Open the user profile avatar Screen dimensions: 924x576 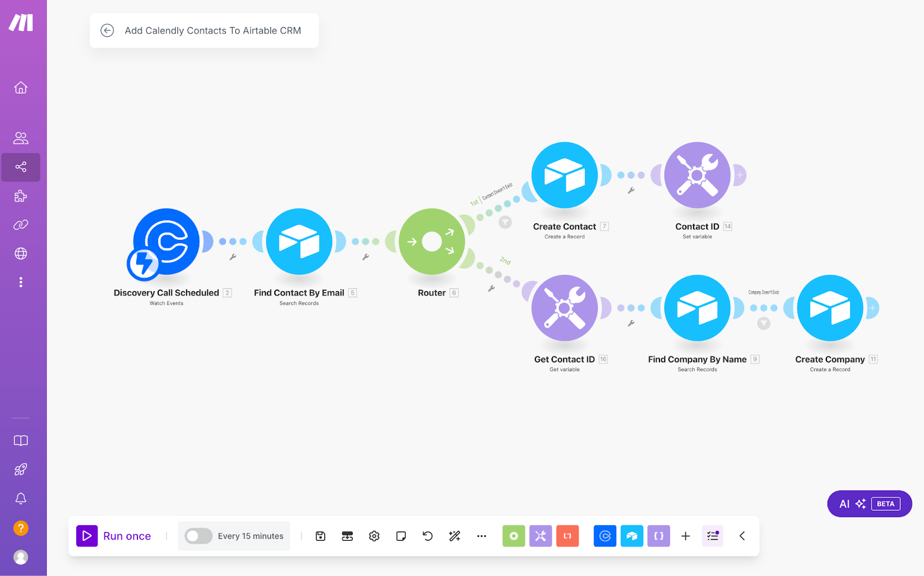point(21,557)
